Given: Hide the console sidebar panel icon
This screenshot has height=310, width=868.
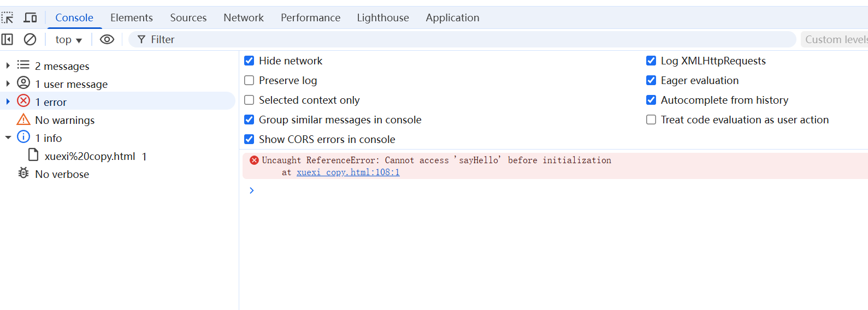Looking at the screenshot, I should (x=7, y=39).
